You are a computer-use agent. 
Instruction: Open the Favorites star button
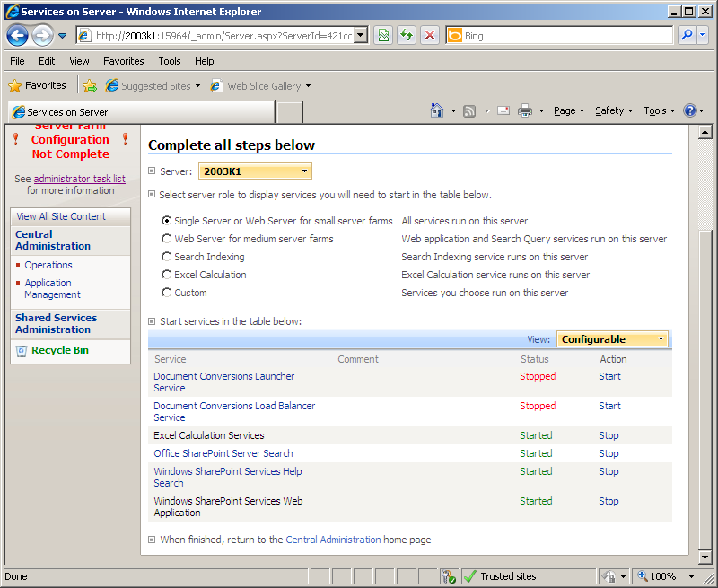tap(37, 85)
